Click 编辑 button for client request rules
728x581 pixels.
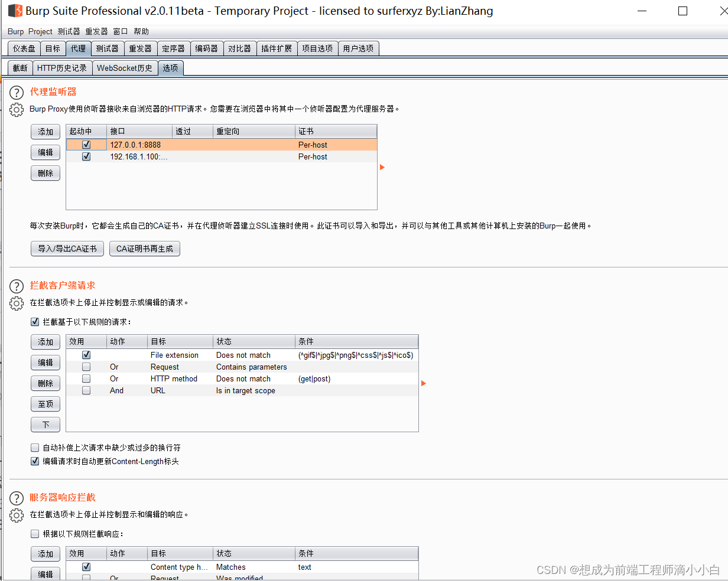(x=45, y=363)
